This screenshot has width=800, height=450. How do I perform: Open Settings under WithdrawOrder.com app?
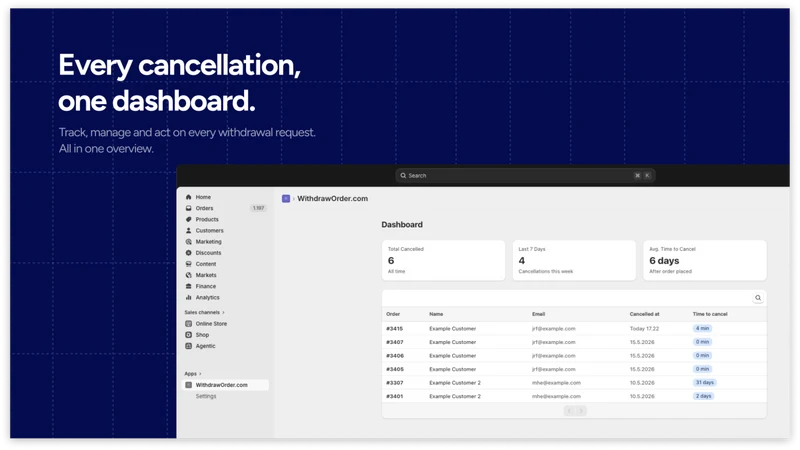[x=206, y=396]
